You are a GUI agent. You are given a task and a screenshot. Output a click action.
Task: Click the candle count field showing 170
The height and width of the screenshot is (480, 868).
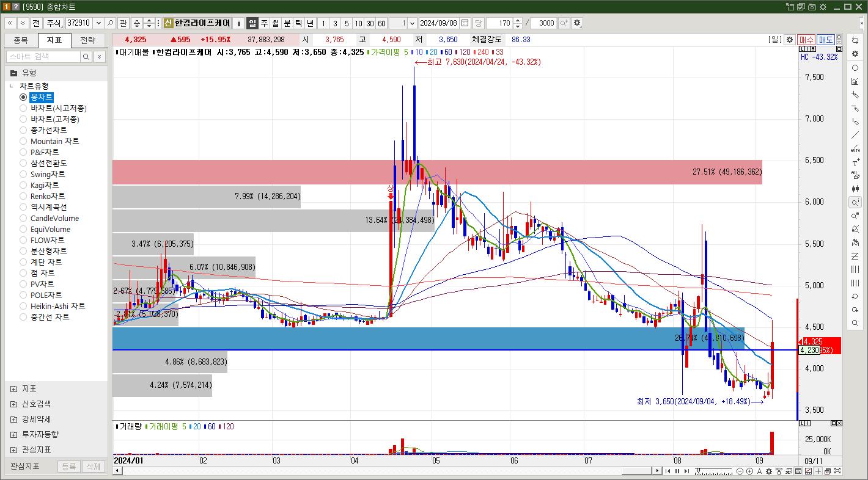click(499, 23)
